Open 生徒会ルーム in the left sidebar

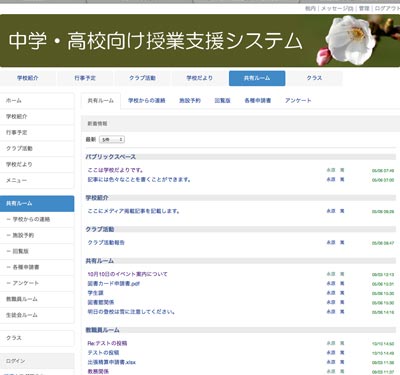click(37, 316)
